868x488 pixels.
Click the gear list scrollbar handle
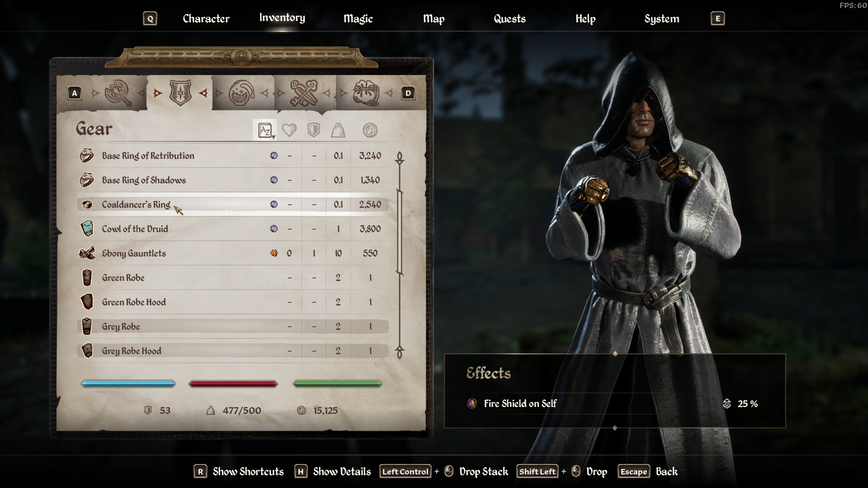tap(400, 232)
